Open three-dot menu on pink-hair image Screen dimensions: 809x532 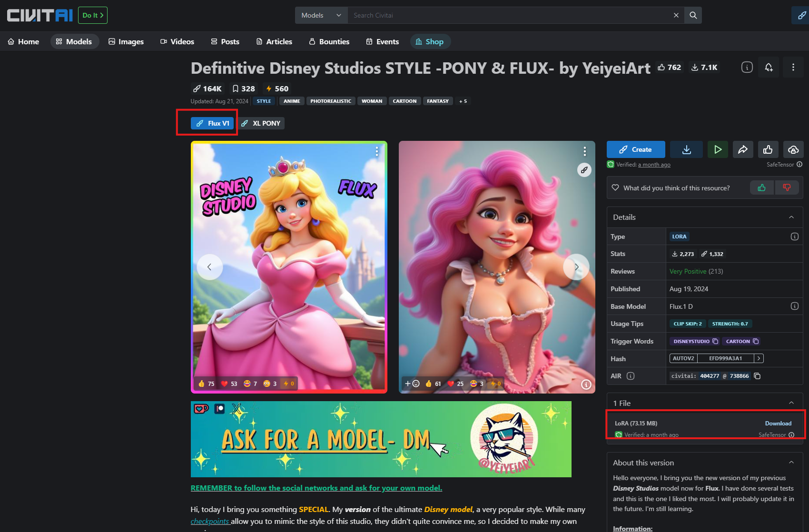point(584,151)
